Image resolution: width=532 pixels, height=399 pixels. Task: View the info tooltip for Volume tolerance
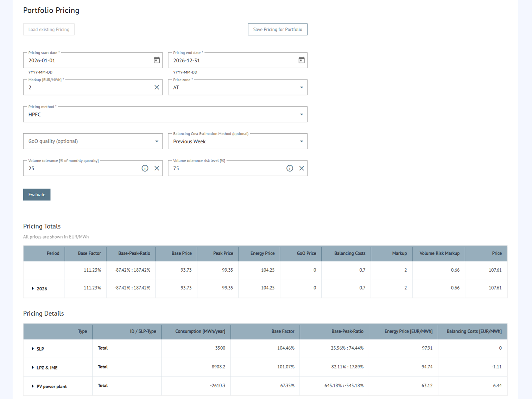click(x=145, y=168)
